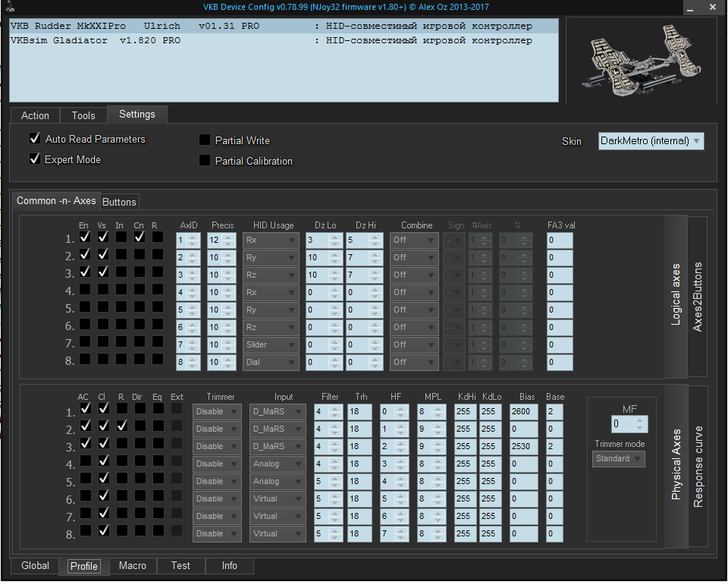Screen dimensions: 728x588
Task: Adjust Filter stepper for physical axis 8
Action: [334, 533]
